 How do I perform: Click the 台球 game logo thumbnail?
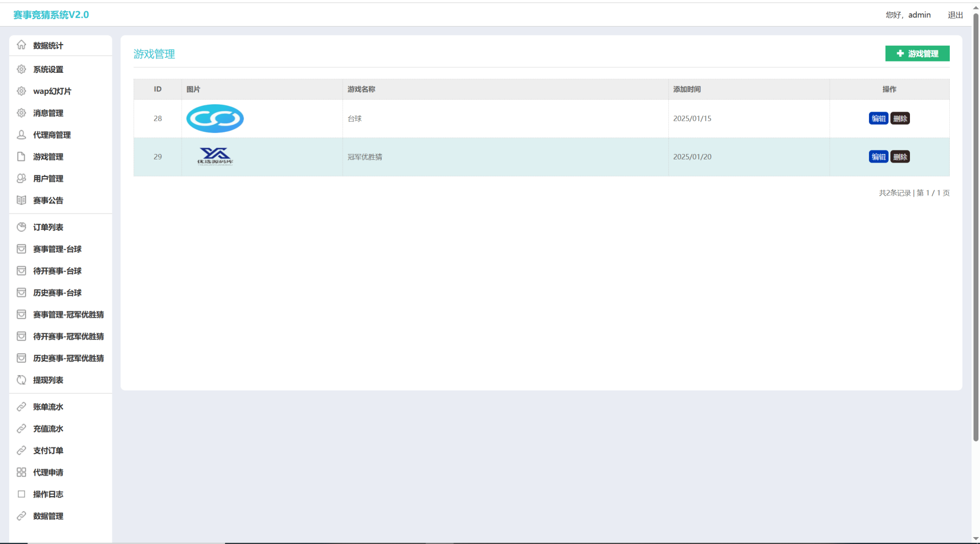(x=215, y=118)
